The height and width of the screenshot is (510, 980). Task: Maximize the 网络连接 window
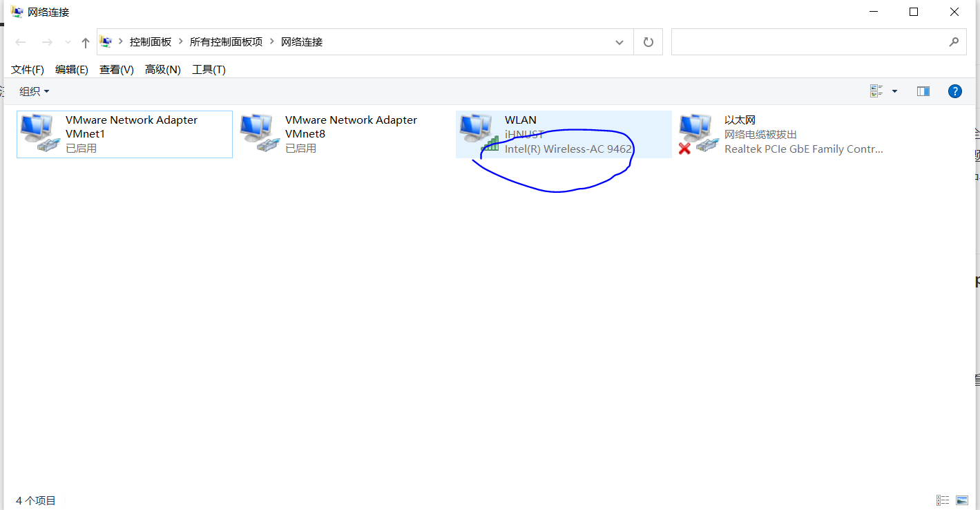914,12
